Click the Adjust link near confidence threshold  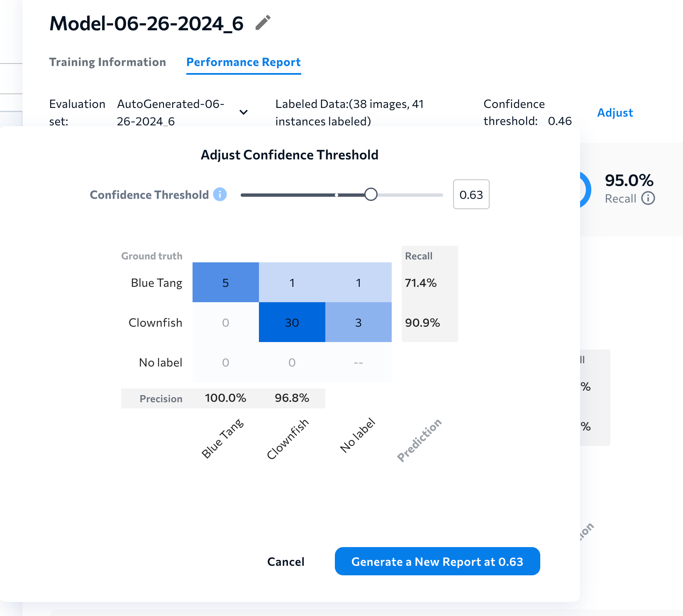tap(615, 112)
